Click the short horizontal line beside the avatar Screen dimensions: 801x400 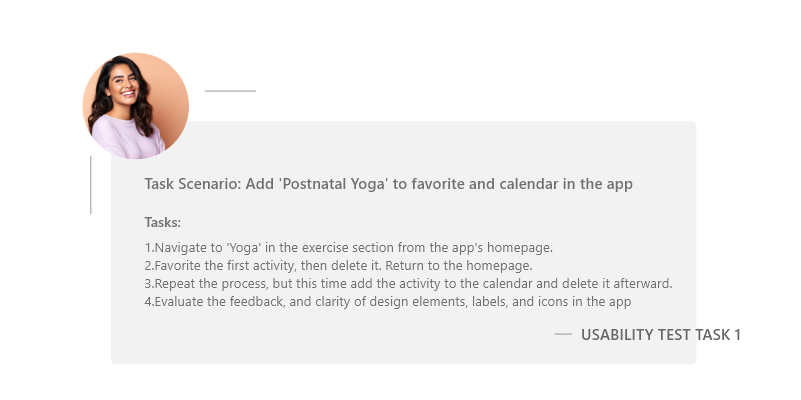pyautogui.click(x=230, y=91)
